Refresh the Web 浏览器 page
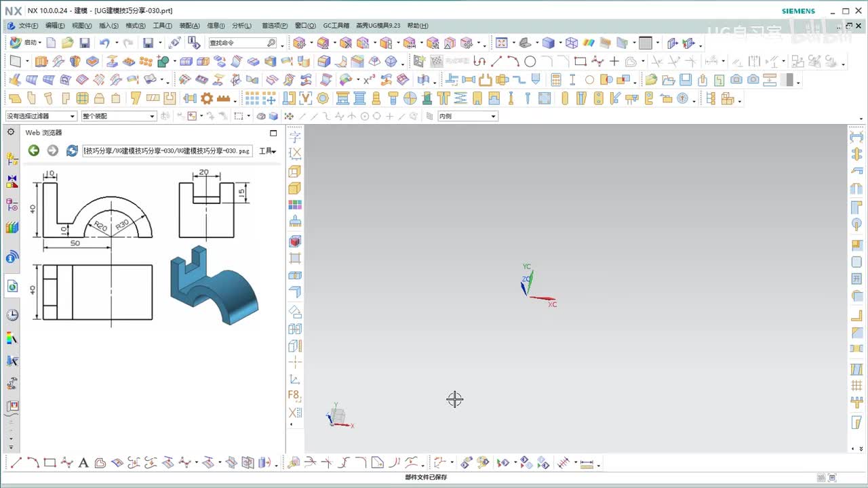Viewport: 868px width, 488px height. click(x=71, y=150)
